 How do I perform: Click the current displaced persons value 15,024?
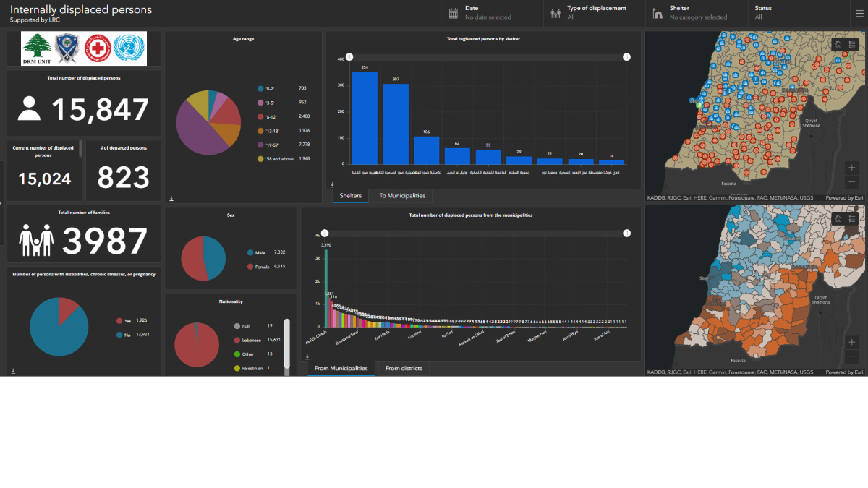[x=45, y=179]
